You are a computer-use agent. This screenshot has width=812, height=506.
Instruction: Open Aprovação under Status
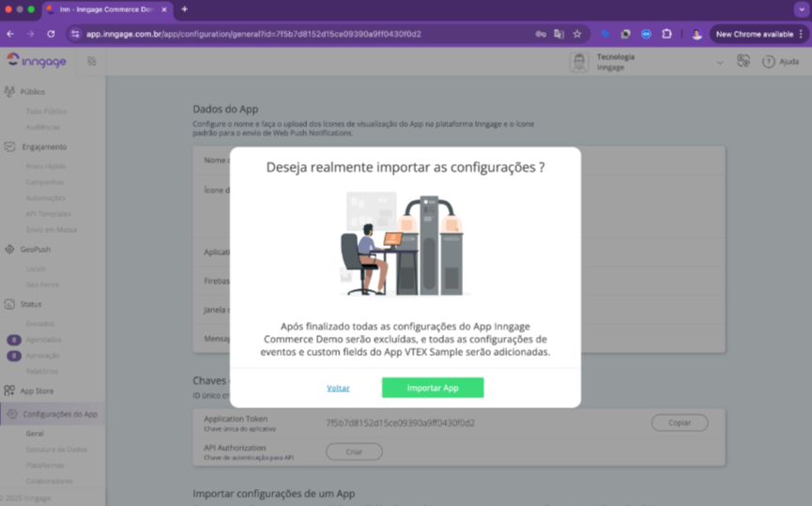42,355
